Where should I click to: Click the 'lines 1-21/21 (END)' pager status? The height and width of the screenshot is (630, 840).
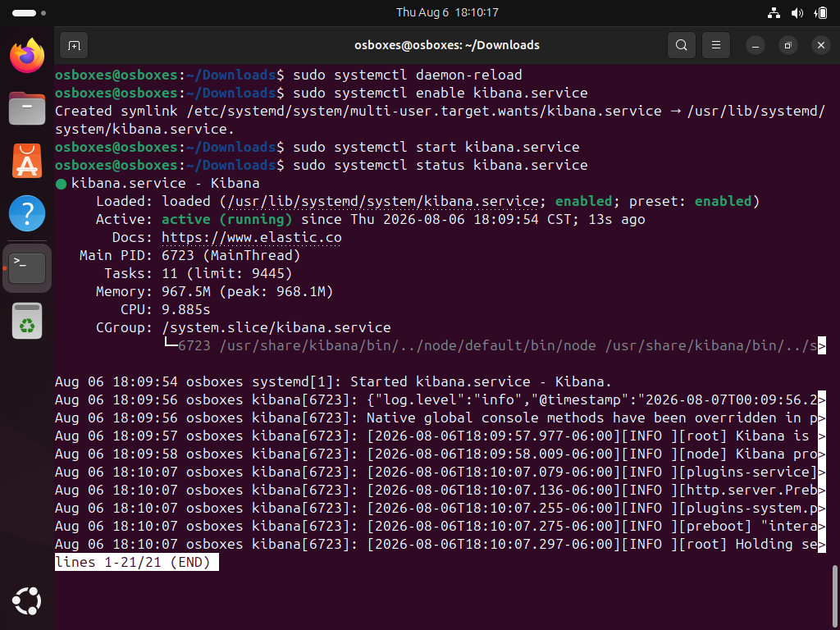137,563
